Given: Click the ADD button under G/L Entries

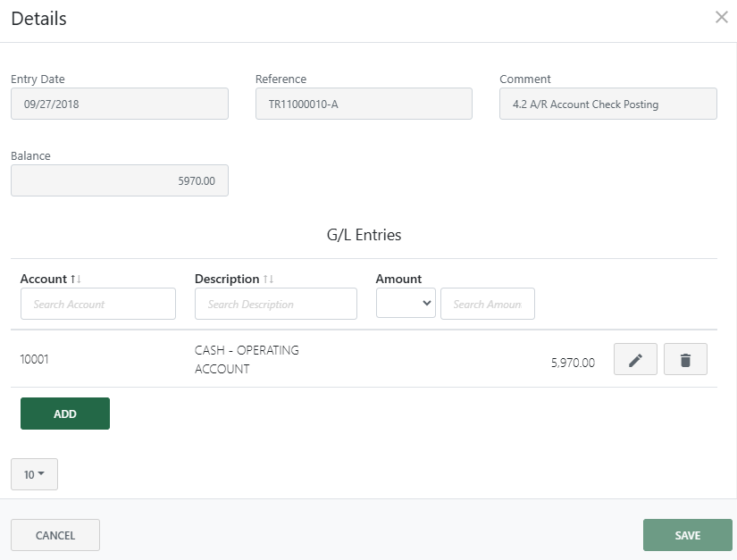Looking at the screenshot, I should tap(64, 413).
